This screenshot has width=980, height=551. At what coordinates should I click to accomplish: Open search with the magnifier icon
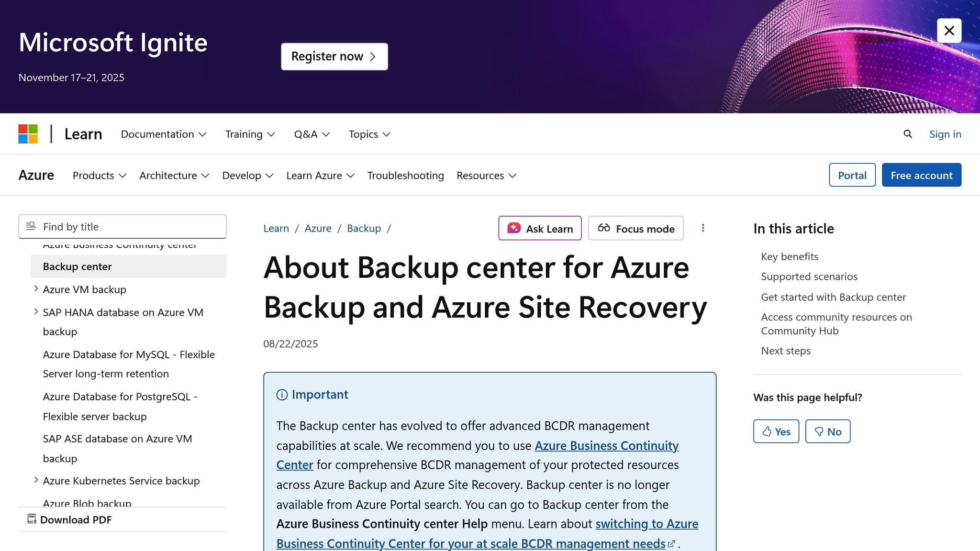pos(907,134)
